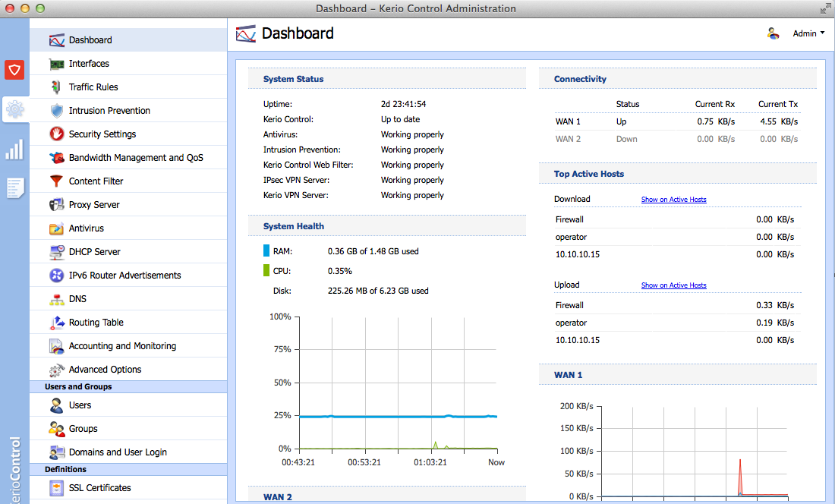Select the Users person icon
This screenshot has height=504, width=835.
(x=56, y=405)
